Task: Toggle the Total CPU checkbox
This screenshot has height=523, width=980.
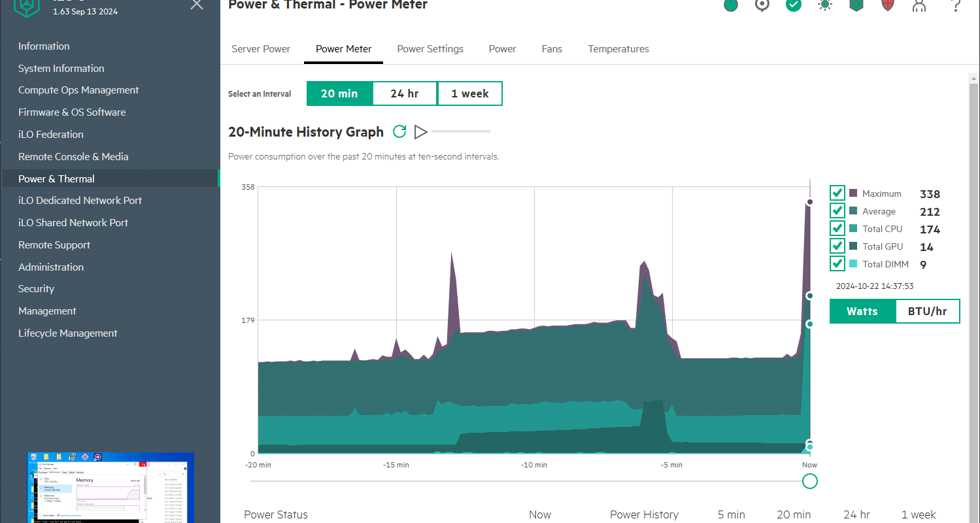Action: coord(837,228)
